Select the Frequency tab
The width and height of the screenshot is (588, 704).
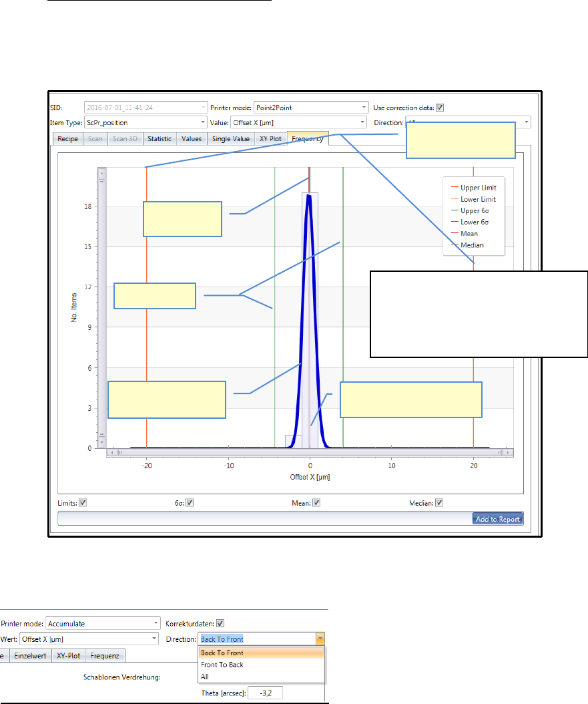pos(308,139)
